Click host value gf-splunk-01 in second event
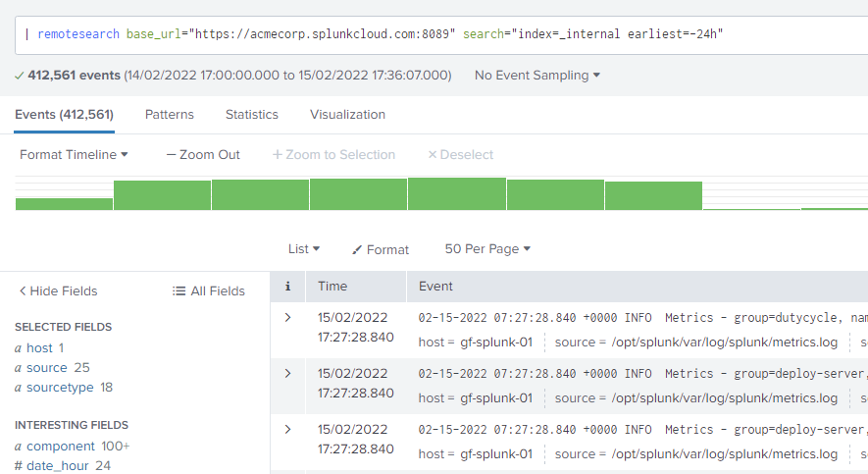This screenshot has height=474, width=868. [x=496, y=398]
